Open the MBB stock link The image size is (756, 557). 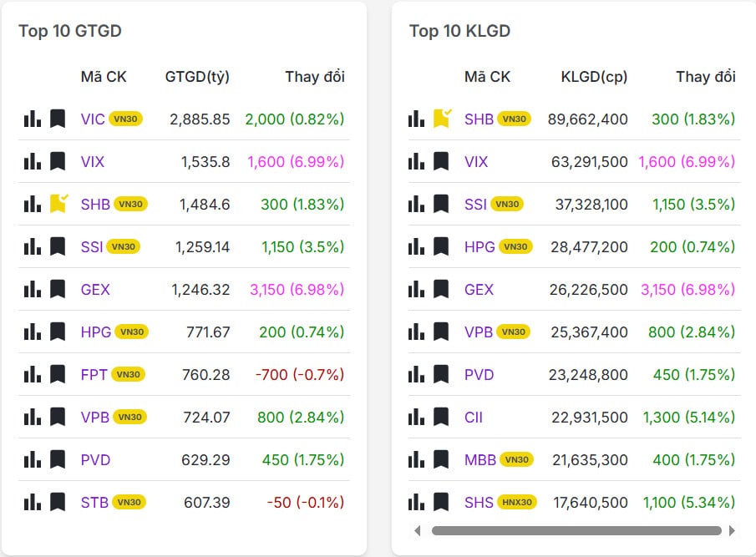(x=480, y=459)
